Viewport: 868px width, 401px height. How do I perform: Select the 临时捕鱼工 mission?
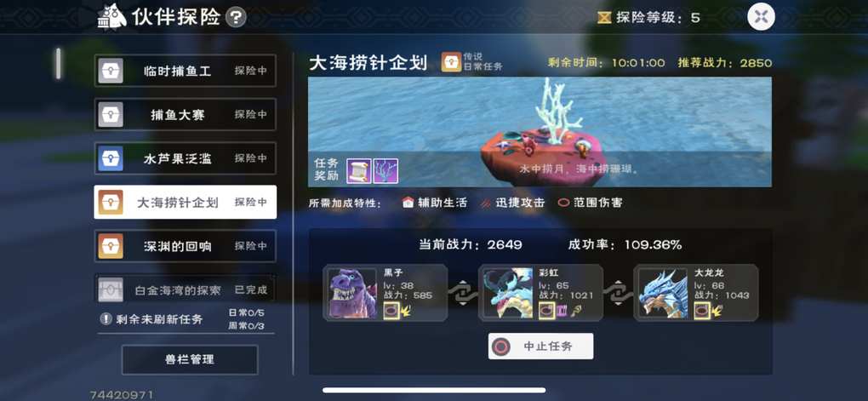(x=185, y=71)
